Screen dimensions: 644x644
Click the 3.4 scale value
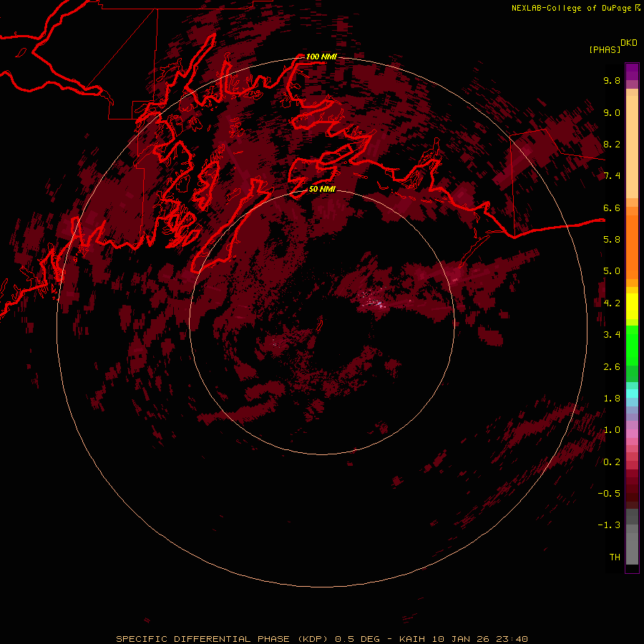pyautogui.click(x=612, y=335)
